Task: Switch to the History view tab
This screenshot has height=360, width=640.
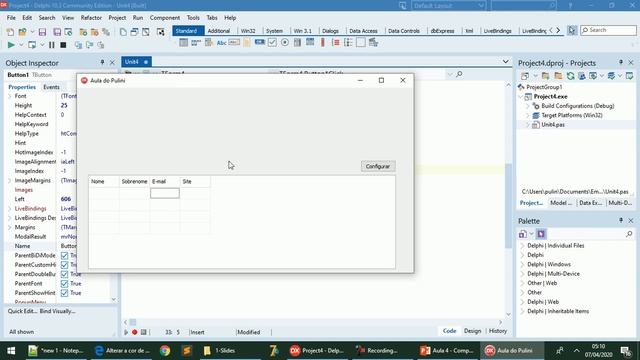Action: (498, 331)
